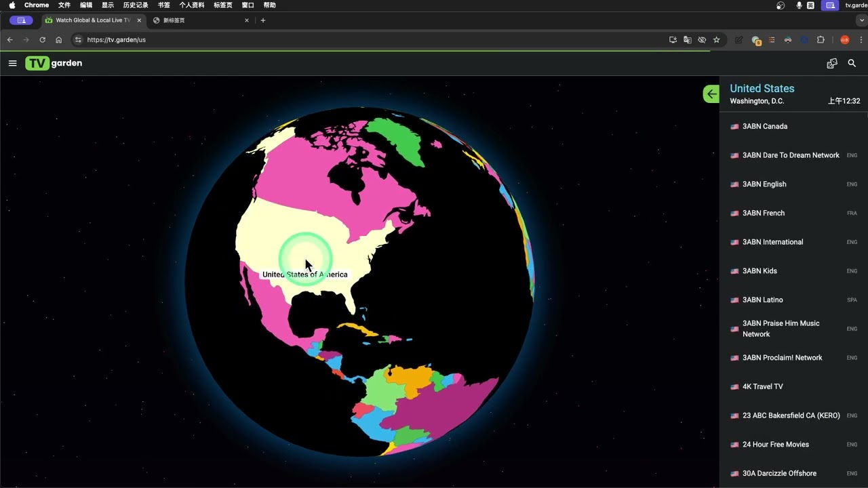
Task: Pick a random channel with dice icon
Action: pos(832,63)
